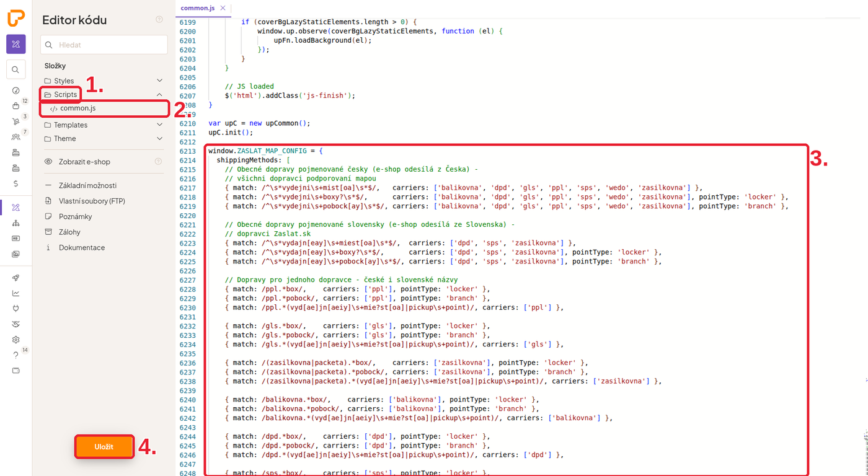Open the rocket marketing icon
868x476 pixels.
(x=16, y=278)
